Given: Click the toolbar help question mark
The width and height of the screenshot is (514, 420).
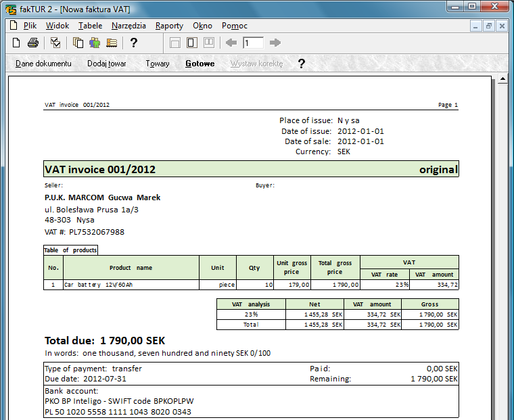Looking at the screenshot, I should coord(133,43).
